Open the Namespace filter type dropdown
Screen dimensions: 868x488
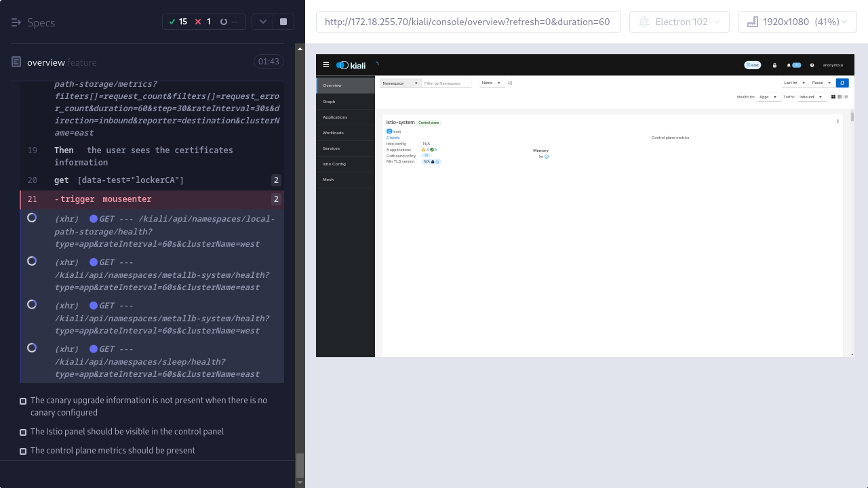[x=400, y=83]
